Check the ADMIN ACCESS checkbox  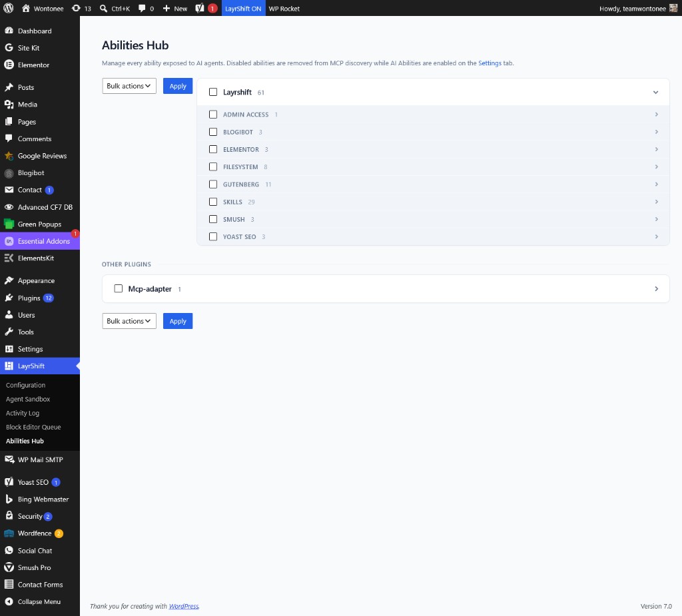click(213, 115)
